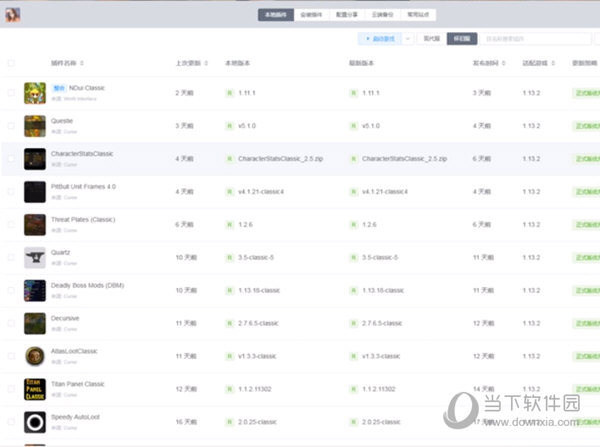600x447 pixels.
Task: Click the PitBull Unit Frames 4.0 icon
Action: click(x=35, y=192)
